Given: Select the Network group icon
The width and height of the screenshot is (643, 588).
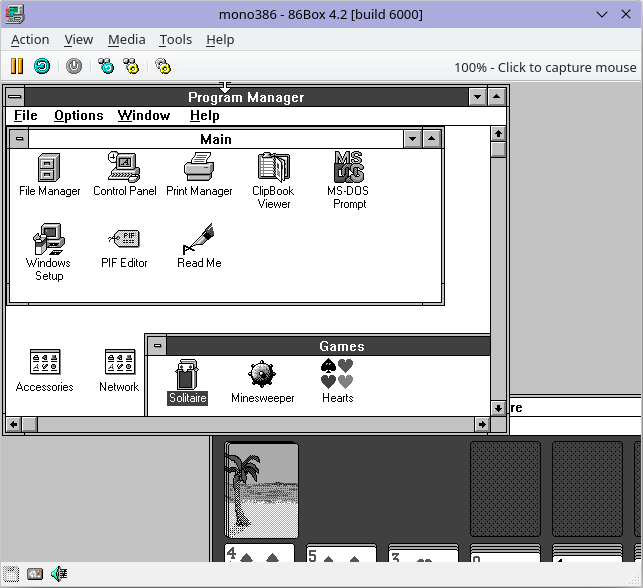Looking at the screenshot, I should pyautogui.click(x=119, y=371).
